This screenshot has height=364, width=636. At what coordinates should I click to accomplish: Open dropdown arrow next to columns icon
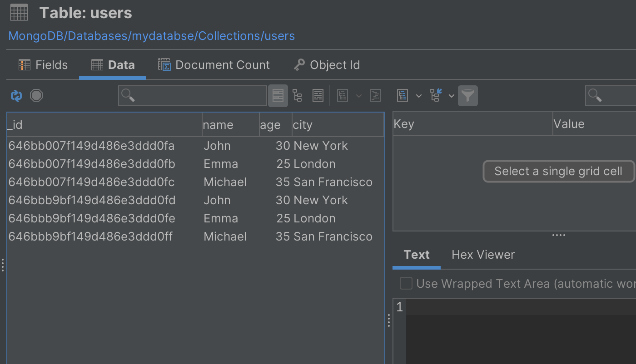419,96
